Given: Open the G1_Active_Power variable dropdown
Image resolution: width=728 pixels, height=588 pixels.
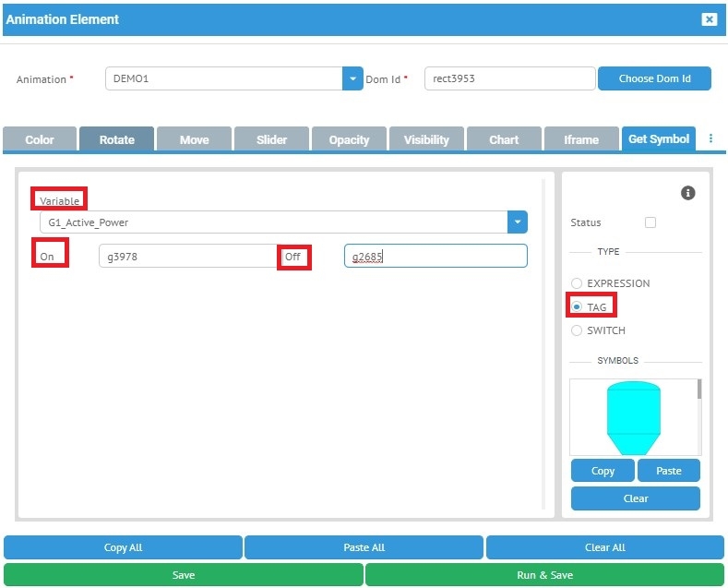Looking at the screenshot, I should 518,222.
